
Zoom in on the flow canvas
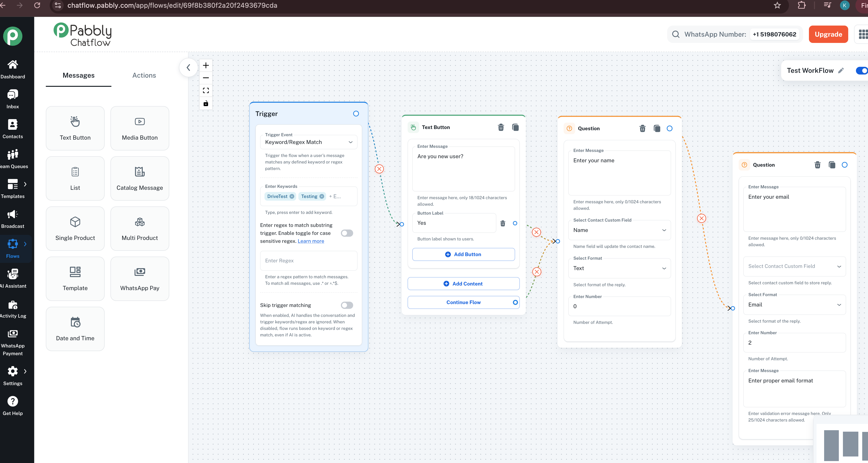(206, 65)
